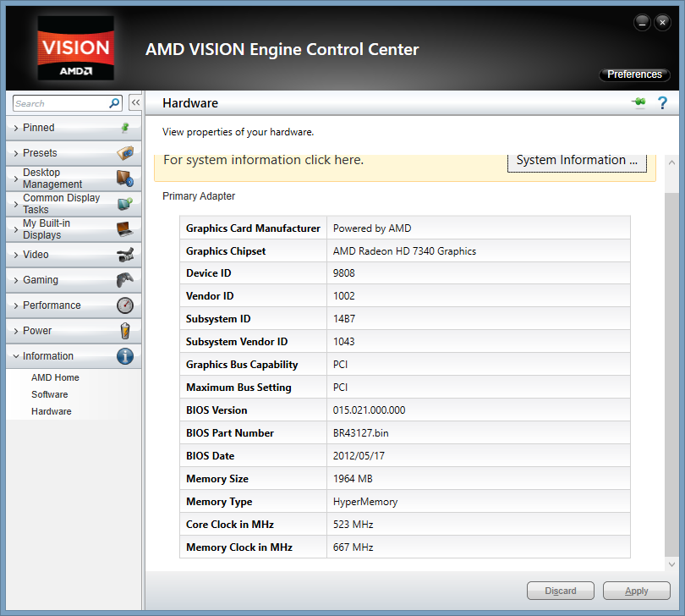Click the Subsystem ID value 14B7

coord(344,319)
